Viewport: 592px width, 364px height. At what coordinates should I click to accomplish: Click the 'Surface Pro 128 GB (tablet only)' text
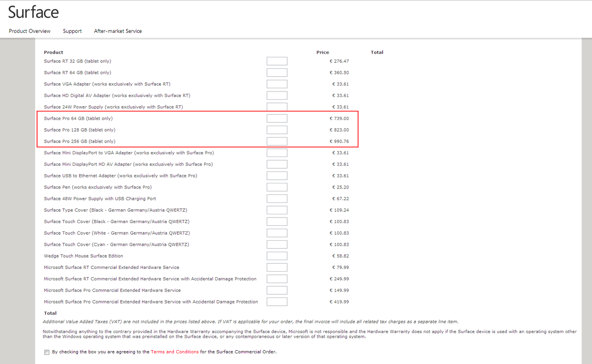tap(80, 130)
